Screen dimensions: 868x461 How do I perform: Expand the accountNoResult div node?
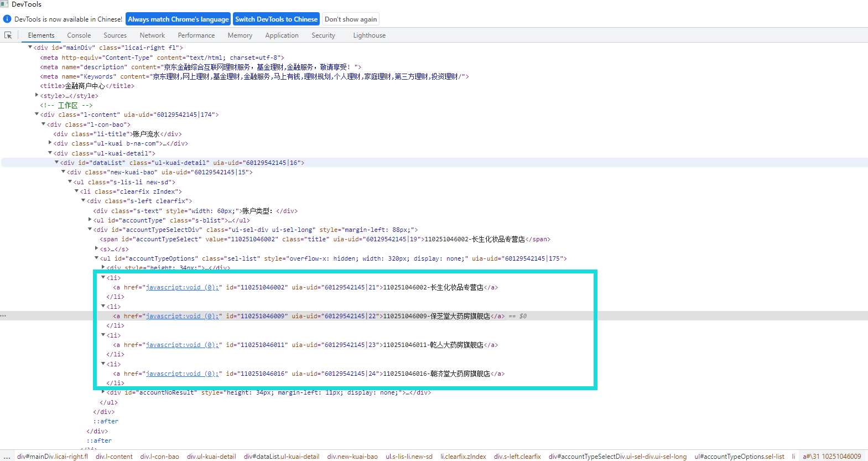[103, 392]
